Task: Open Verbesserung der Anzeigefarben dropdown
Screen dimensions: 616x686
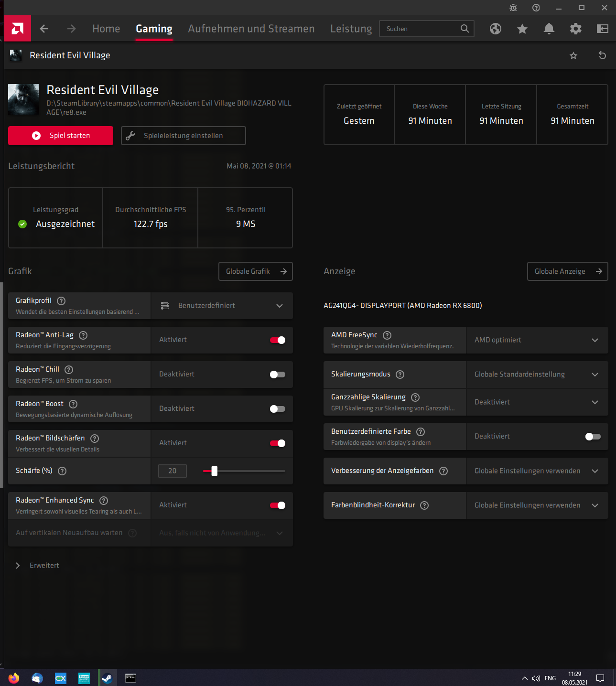Action: tap(537, 471)
